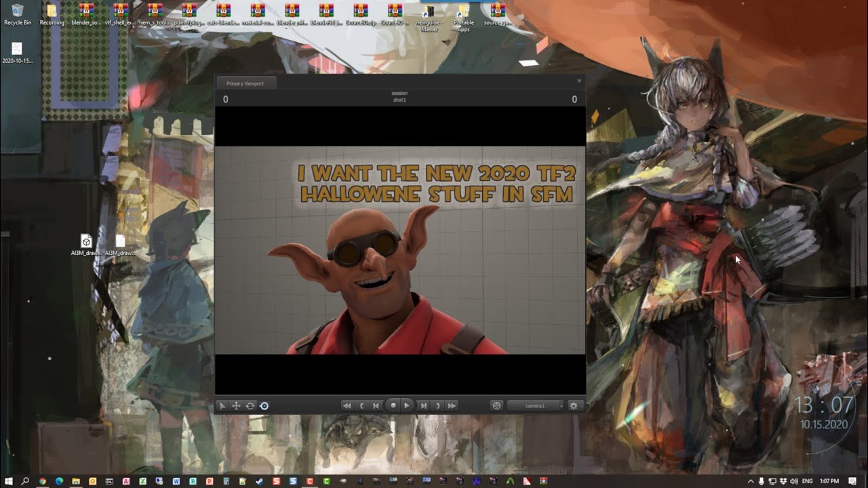
Task: Activate the screen manipulator circle tool
Action: (x=264, y=406)
